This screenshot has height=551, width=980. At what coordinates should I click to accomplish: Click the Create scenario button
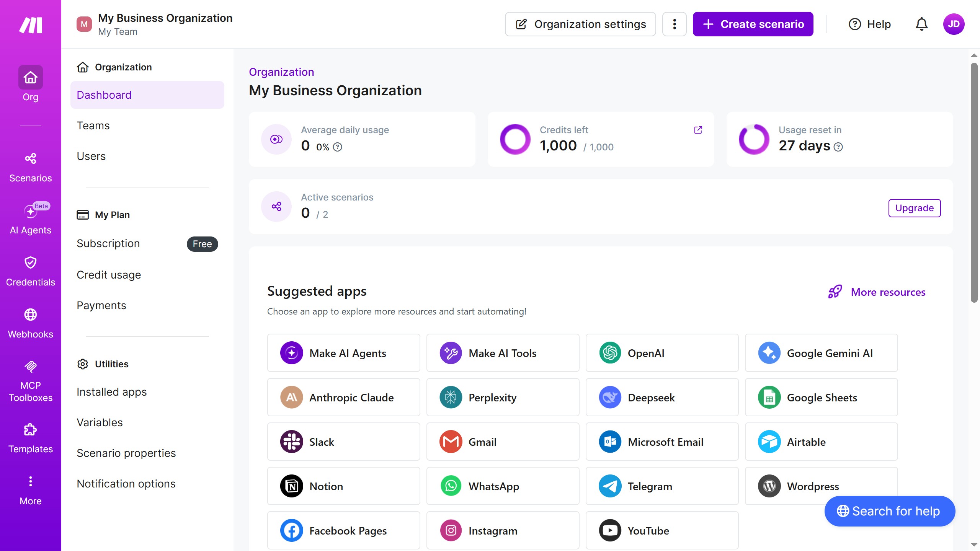753,24
